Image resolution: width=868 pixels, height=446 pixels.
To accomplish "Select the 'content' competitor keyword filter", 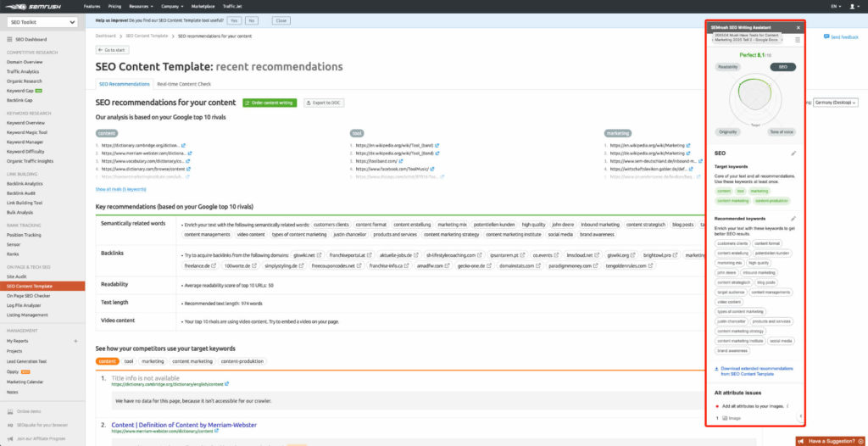I will click(108, 361).
